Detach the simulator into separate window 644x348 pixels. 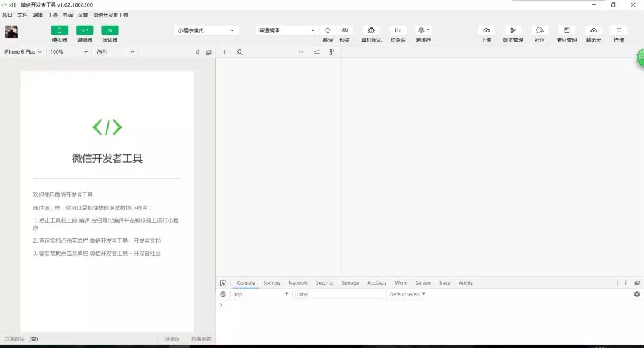pos(209,52)
